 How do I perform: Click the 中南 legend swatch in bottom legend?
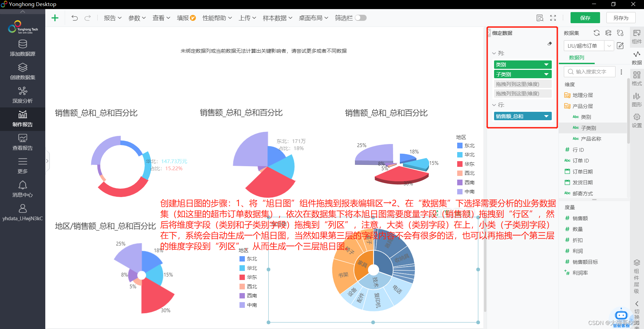click(242, 305)
